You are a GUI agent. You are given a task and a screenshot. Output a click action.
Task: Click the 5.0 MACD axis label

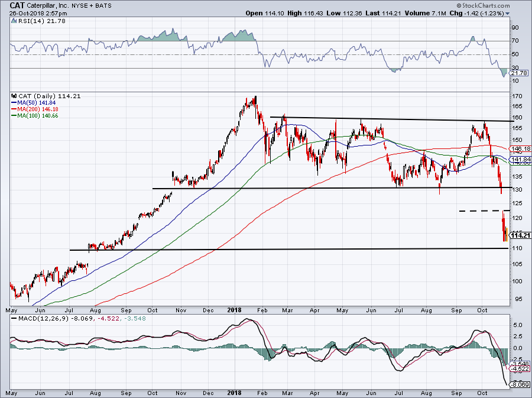coord(517,325)
